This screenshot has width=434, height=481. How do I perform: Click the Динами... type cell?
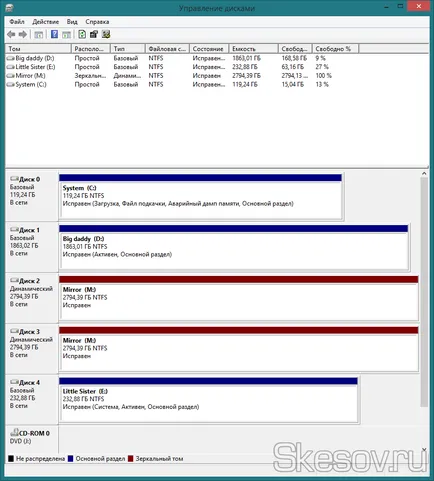click(127, 76)
